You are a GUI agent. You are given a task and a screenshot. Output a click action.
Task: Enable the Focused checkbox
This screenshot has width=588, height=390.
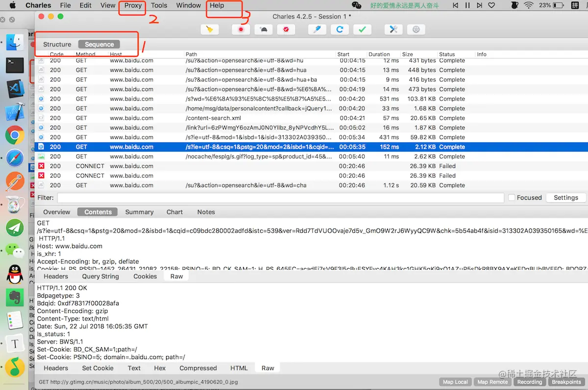point(512,198)
